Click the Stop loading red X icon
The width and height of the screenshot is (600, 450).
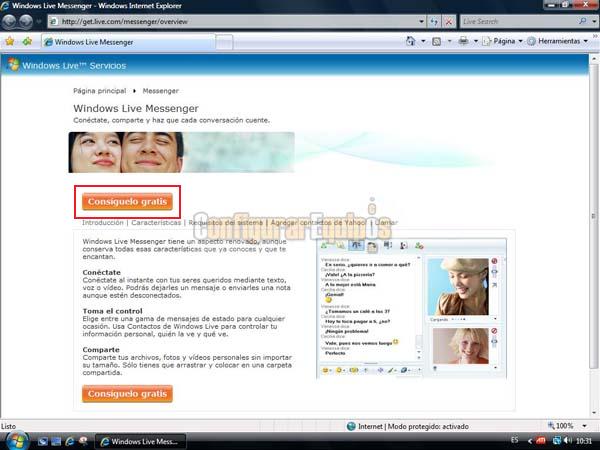[x=448, y=22]
